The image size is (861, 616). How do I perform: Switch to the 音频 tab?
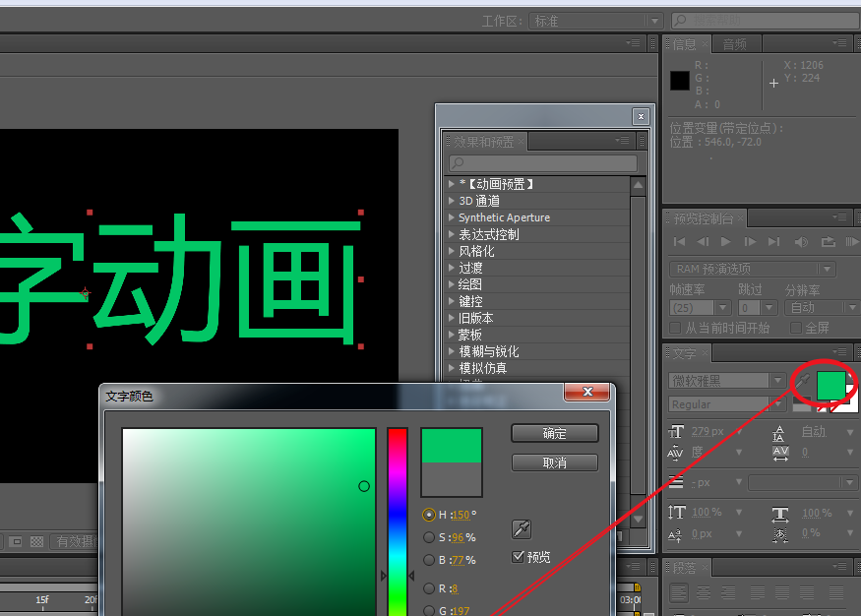(x=734, y=44)
